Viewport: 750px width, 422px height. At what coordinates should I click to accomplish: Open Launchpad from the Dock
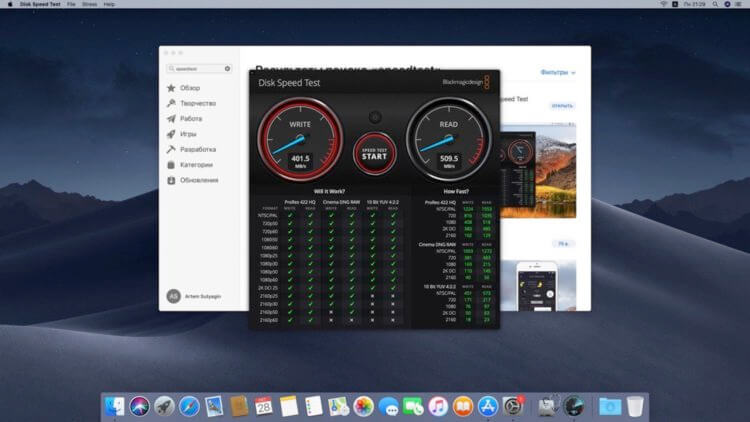tap(164, 407)
